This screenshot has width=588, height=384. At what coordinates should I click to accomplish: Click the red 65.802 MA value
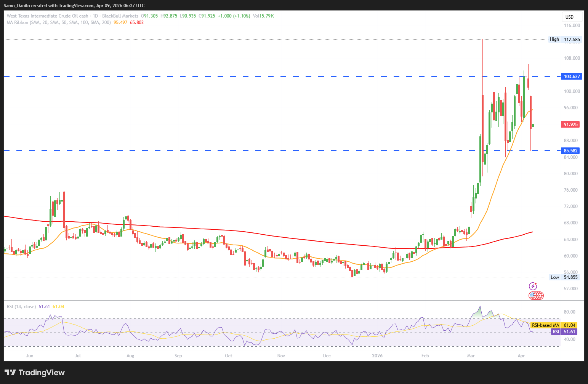(x=137, y=22)
